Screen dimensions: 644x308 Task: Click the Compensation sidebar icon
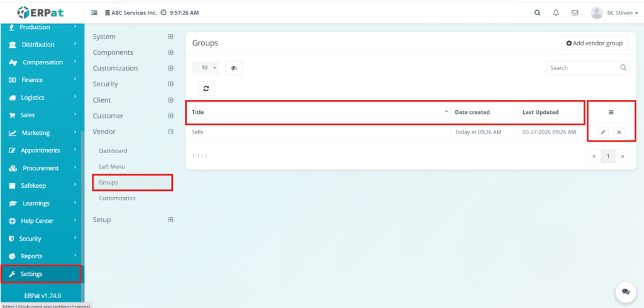pos(13,62)
